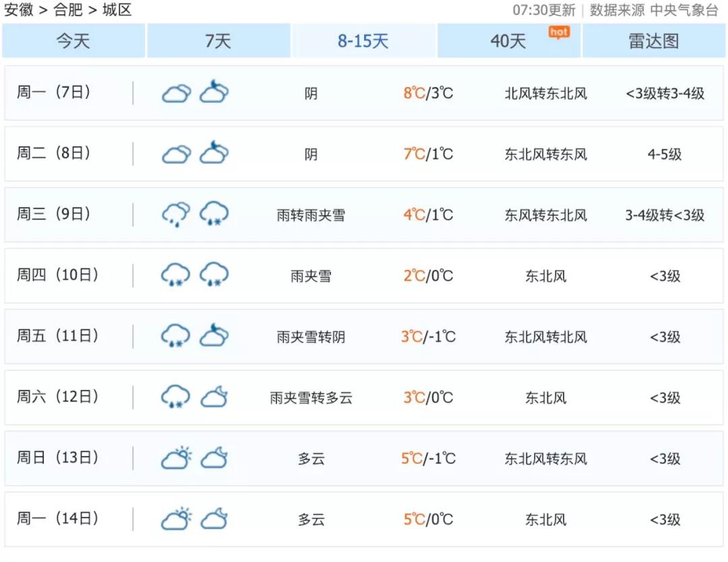Select the 周二（8日） date label
The height and width of the screenshot is (562, 728).
pyautogui.click(x=54, y=153)
